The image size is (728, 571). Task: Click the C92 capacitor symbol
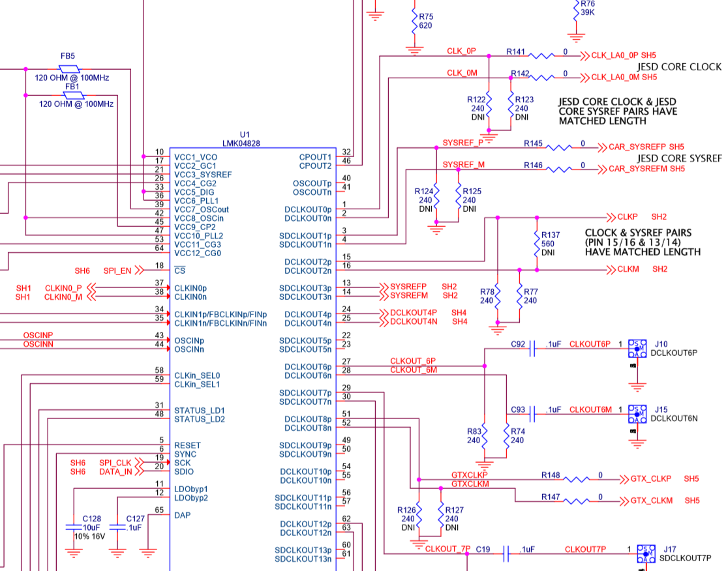click(532, 348)
